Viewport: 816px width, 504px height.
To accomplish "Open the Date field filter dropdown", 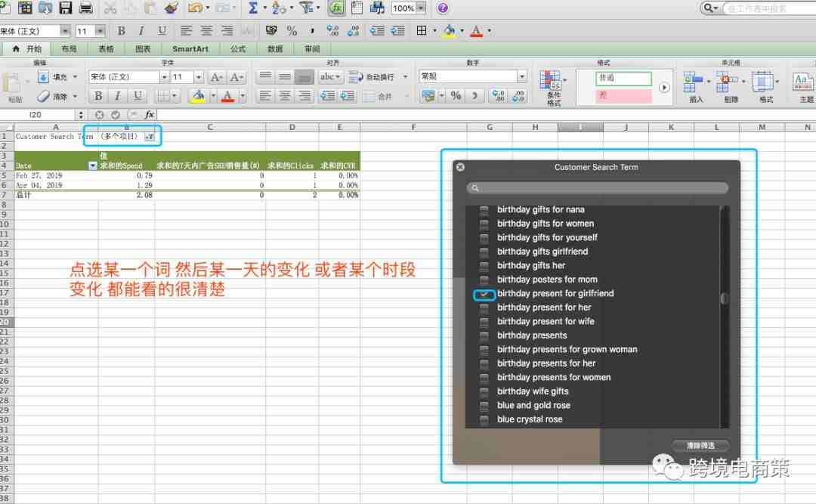I will [93, 165].
